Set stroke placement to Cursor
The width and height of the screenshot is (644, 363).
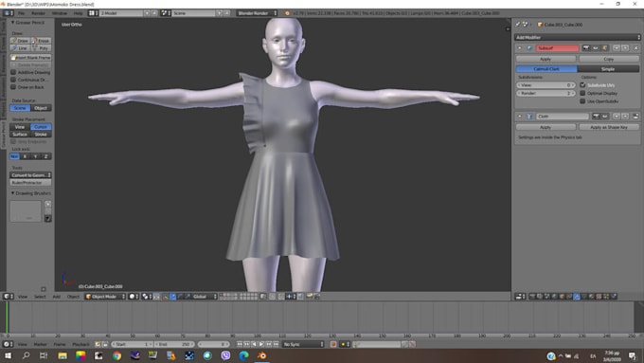pyautogui.click(x=41, y=127)
